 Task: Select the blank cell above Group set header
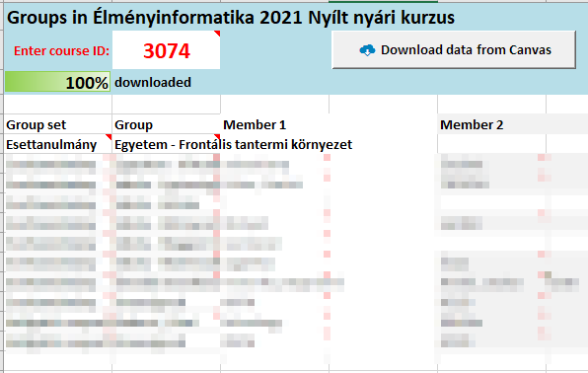(58, 105)
